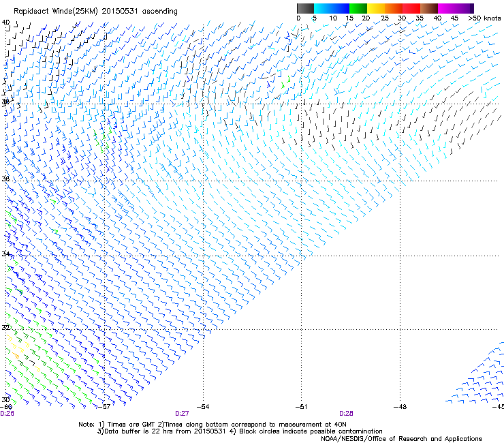This screenshot has width=504, height=443.
Task: Click the 'NOAA/NESDIS/Office of Research and Applications' credit
Action: point(401,439)
